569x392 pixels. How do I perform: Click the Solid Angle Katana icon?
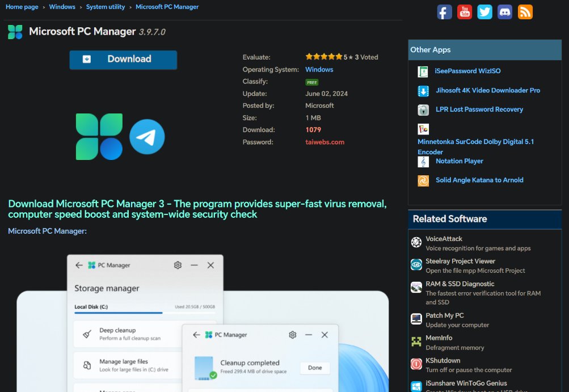pos(423,180)
